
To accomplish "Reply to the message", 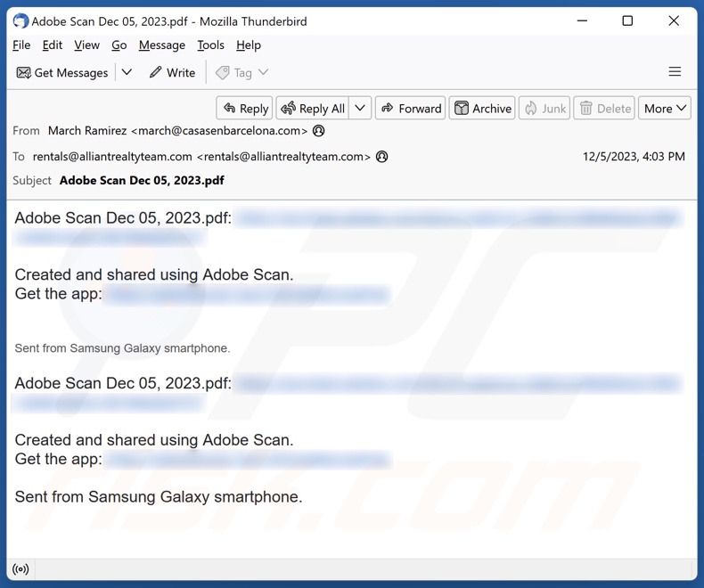I will (245, 108).
